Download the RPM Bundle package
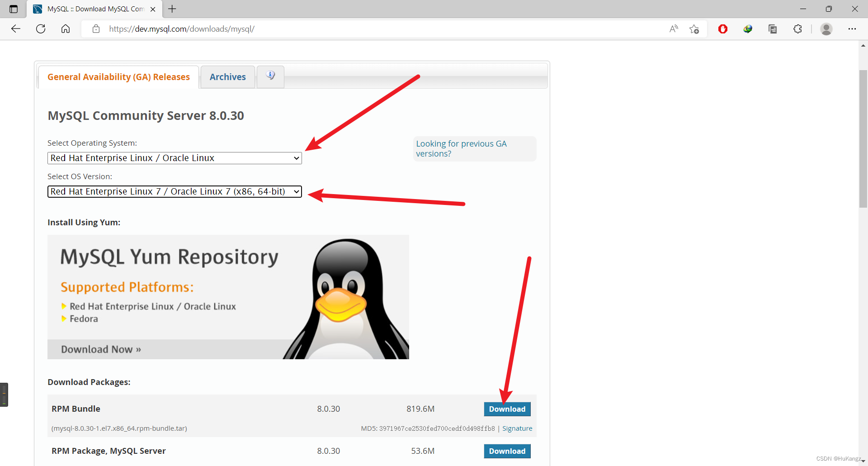The width and height of the screenshot is (868, 466). [507, 409]
